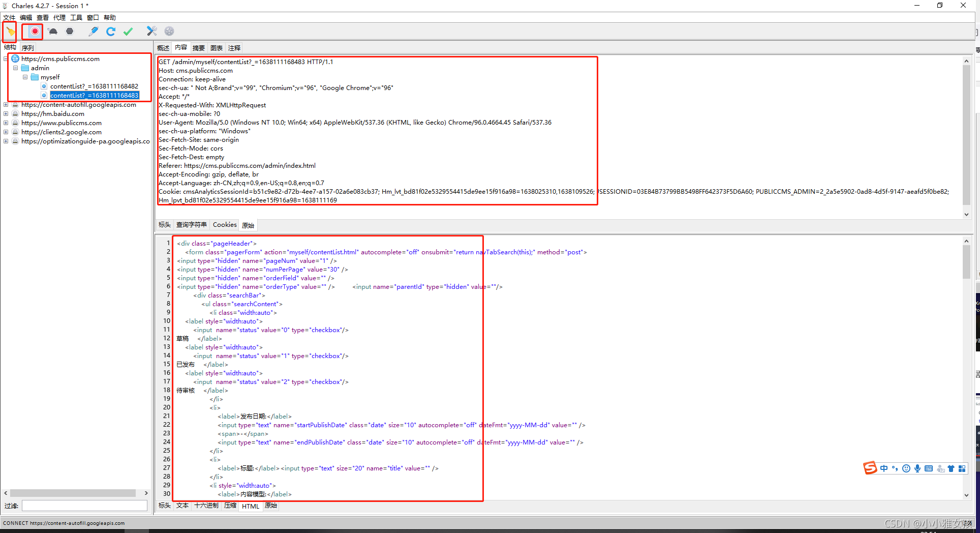Toggle throttling with the turtle icon

point(53,32)
